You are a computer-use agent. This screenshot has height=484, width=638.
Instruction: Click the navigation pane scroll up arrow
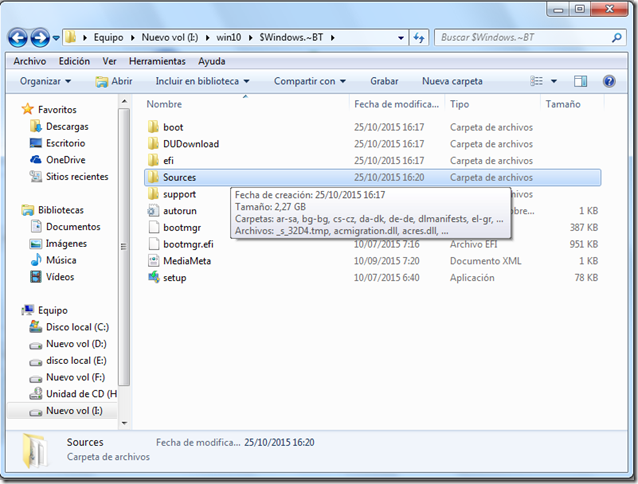coord(124,101)
